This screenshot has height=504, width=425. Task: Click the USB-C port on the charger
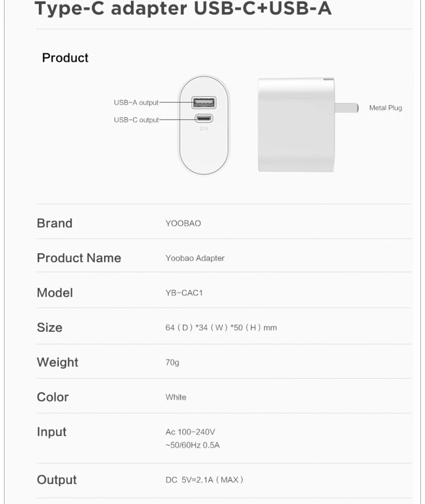(x=204, y=118)
